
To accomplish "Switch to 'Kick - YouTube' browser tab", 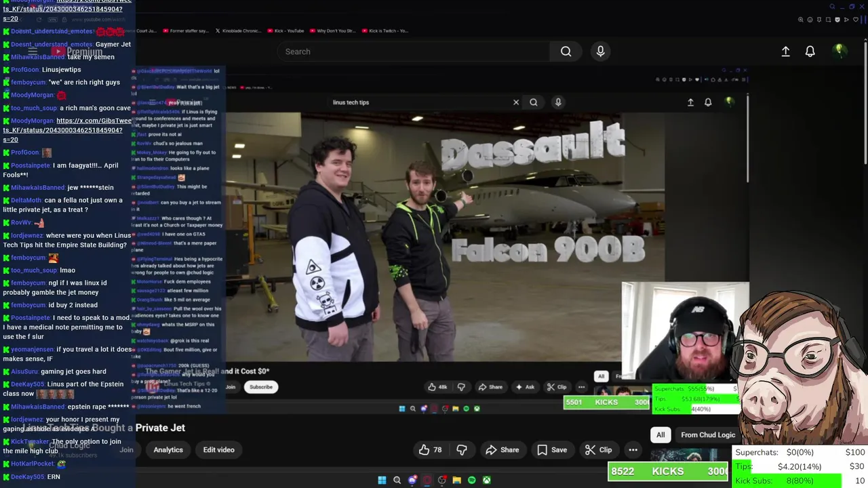I will [285, 30].
